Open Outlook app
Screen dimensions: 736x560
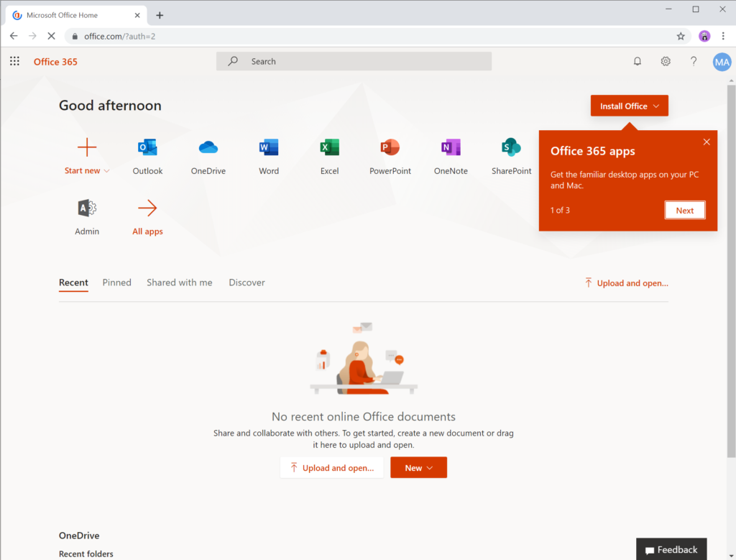pyautogui.click(x=147, y=157)
